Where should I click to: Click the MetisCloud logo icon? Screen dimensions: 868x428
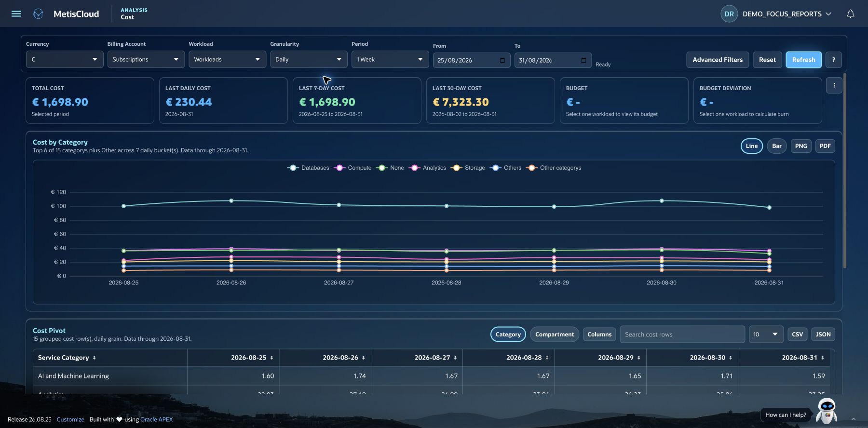coord(38,13)
